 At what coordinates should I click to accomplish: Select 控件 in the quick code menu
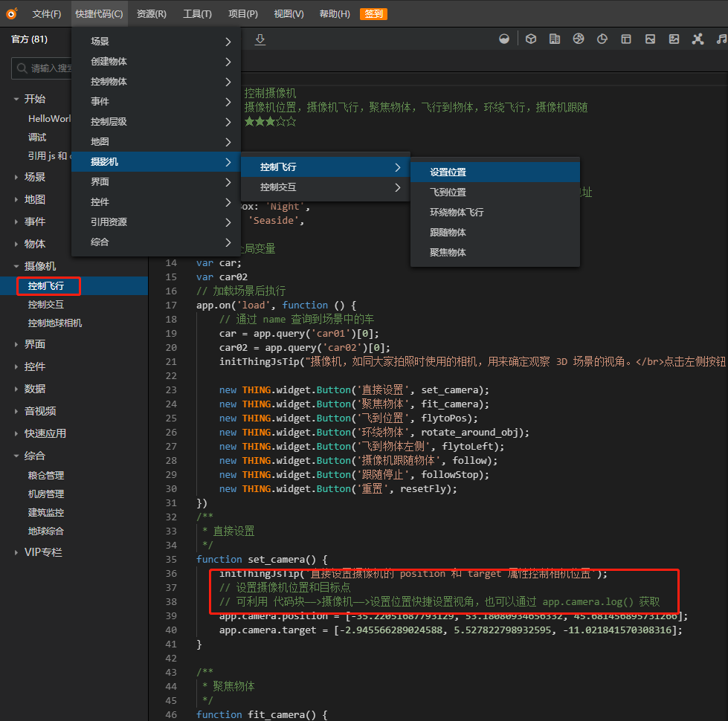click(156, 202)
